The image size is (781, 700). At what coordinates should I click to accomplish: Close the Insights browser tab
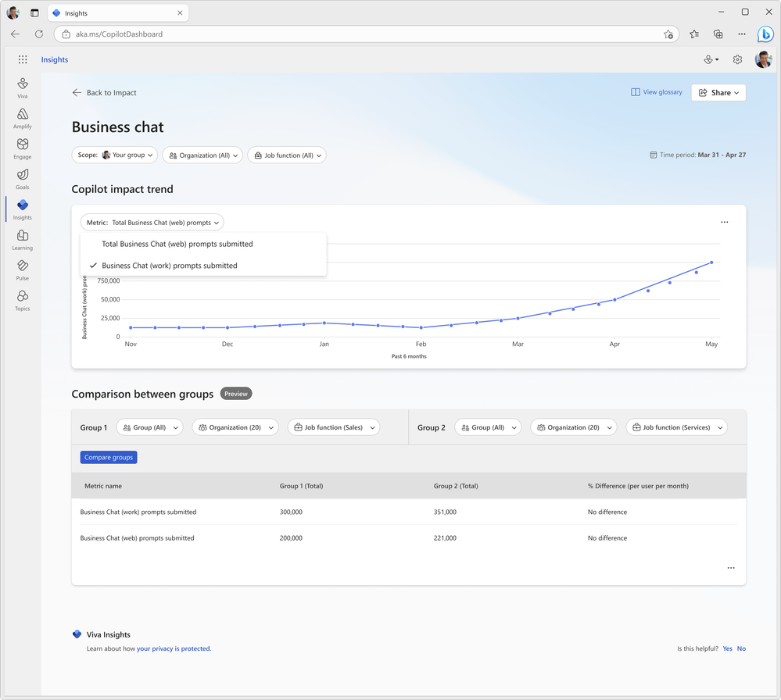pyautogui.click(x=180, y=13)
